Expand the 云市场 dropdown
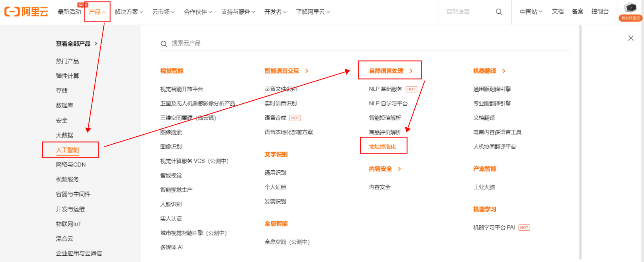 164,12
